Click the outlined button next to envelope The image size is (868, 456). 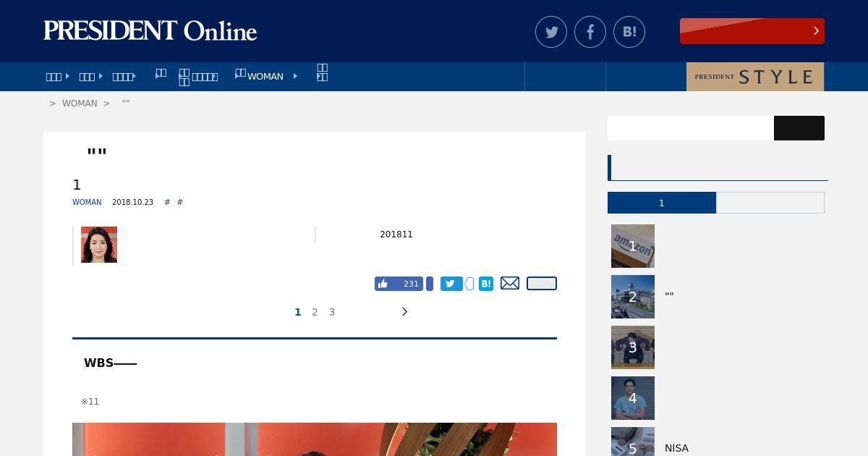pos(542,283)
